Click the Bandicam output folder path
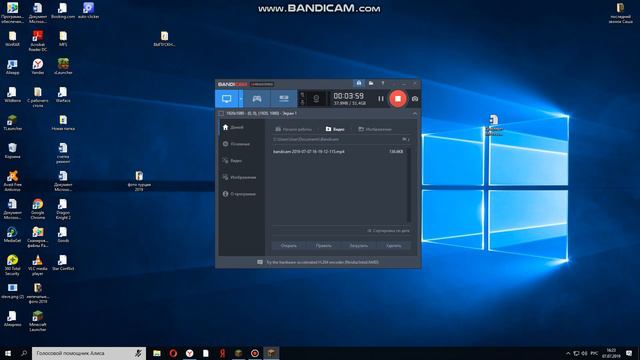640x360 pixels. coord(306,139)
